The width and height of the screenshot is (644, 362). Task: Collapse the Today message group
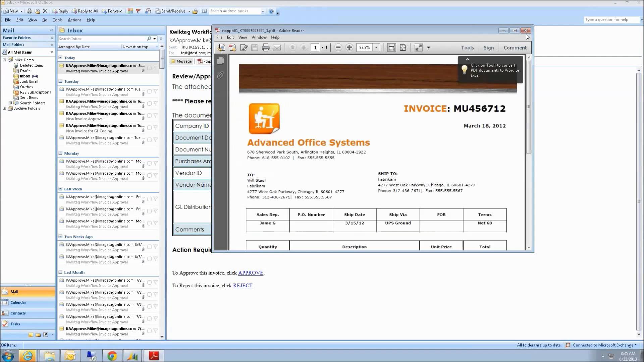coord(61,58)
